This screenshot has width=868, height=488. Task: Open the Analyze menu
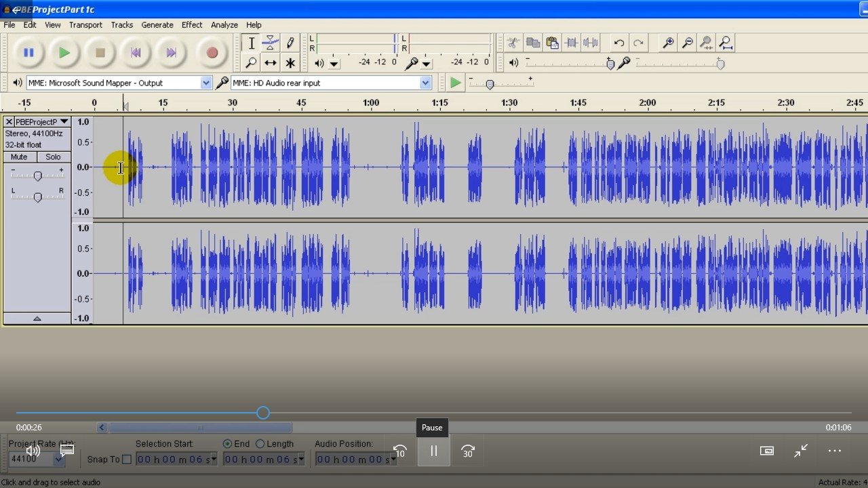coord(224,24)
